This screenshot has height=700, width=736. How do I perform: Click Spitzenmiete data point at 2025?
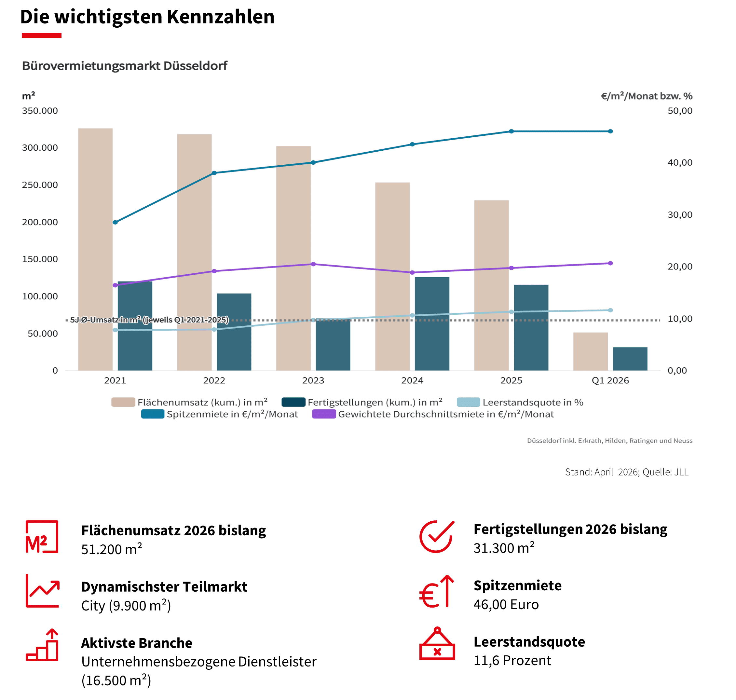(x=511, y=131)
